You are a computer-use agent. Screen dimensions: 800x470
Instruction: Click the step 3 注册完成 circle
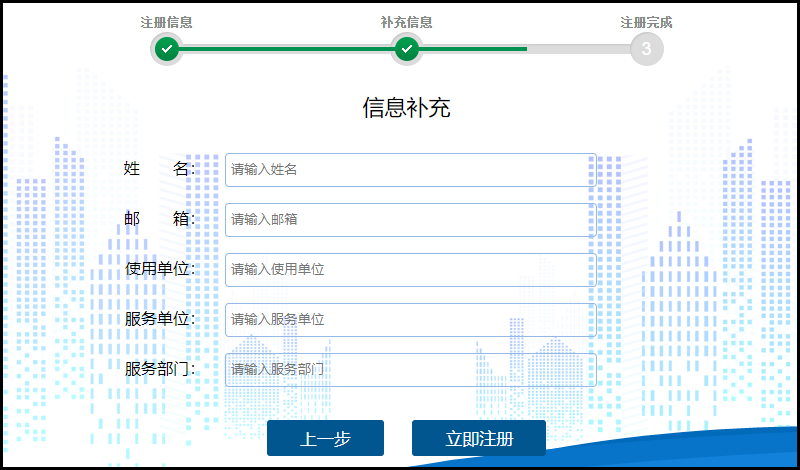pyautogui.click(x=646, y=49)
